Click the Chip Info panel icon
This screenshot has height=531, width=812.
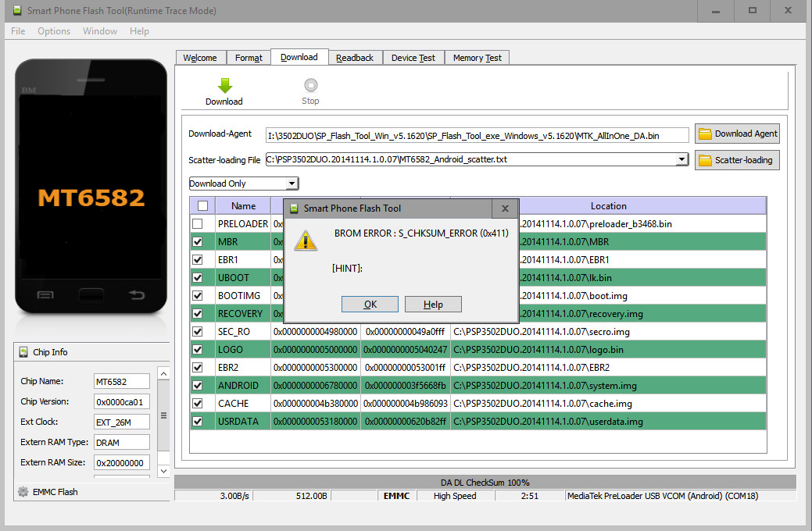coord(23,352)
